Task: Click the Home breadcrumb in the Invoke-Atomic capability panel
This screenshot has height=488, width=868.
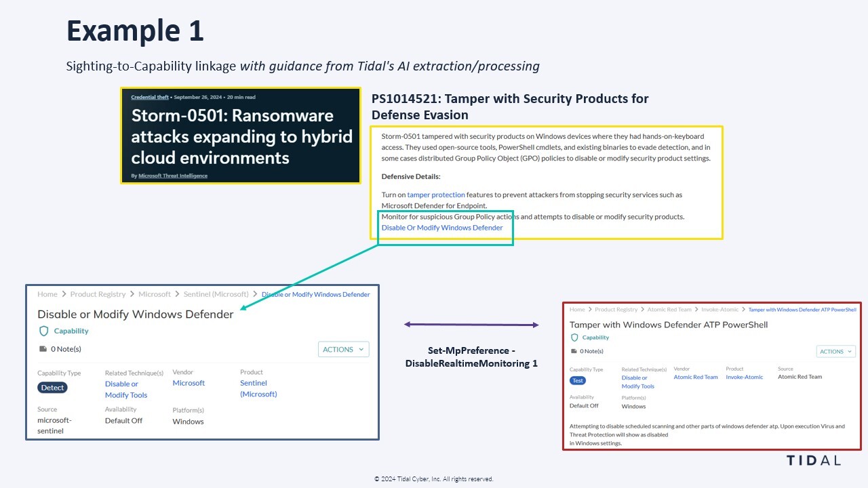Action: 577,310
